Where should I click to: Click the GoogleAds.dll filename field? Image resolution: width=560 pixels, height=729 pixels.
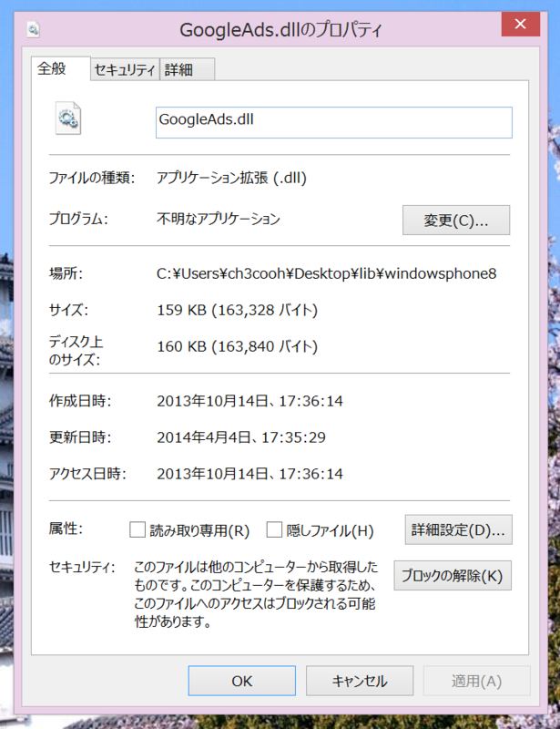[x=333, y=122]
